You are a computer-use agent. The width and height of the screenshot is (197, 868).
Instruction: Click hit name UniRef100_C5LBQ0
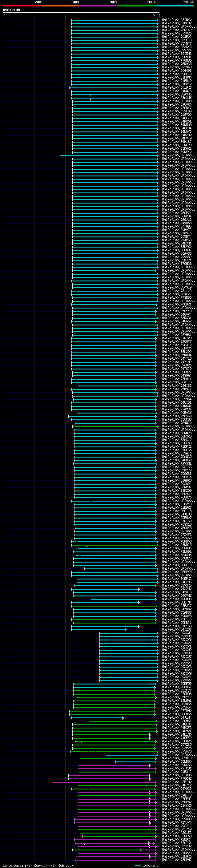(176, 761)
